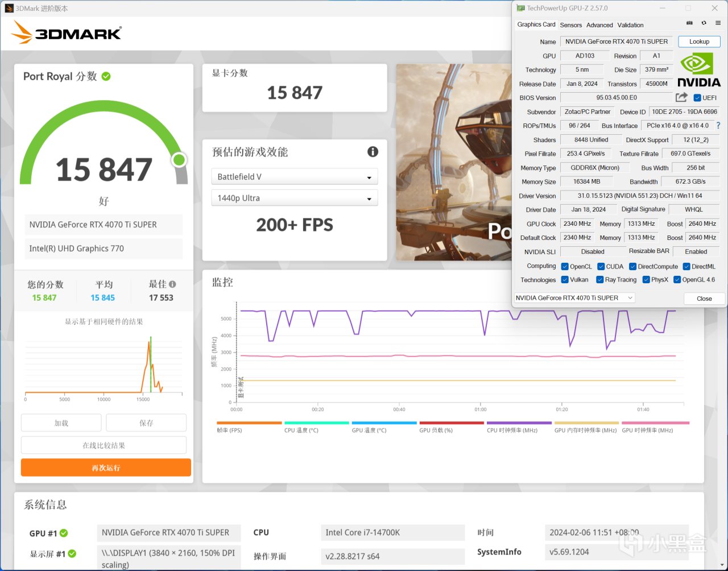Toggle the DirectCompute checkbox
728x571 pixels.
[632, 266]
